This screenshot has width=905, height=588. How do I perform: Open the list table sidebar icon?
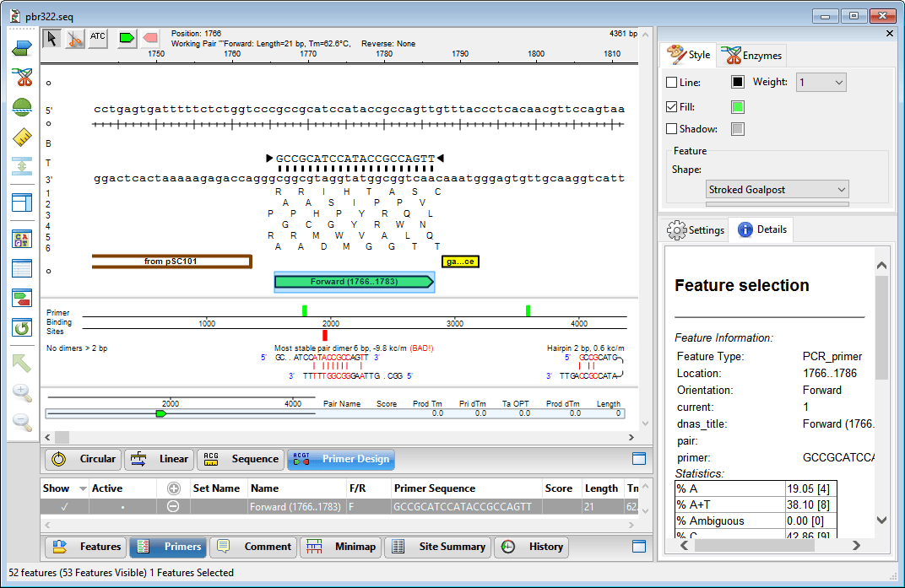point(22,268)
